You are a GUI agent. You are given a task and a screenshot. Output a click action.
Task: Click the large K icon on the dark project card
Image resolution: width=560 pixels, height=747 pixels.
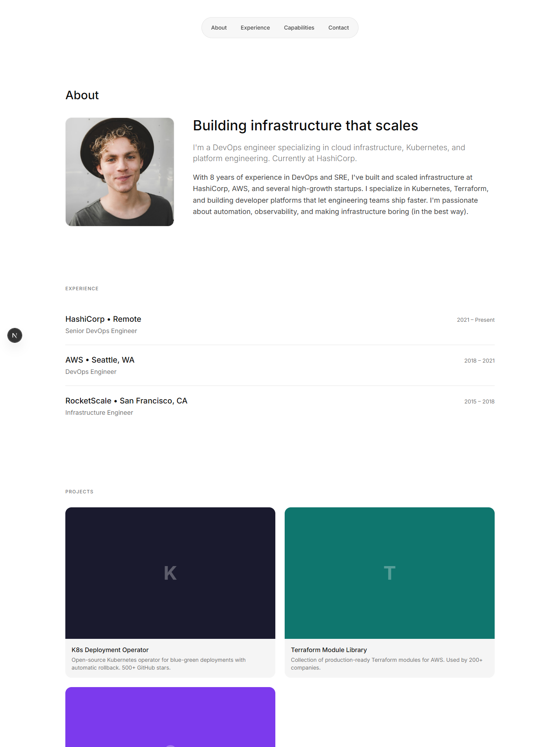[x=170, y=573]
